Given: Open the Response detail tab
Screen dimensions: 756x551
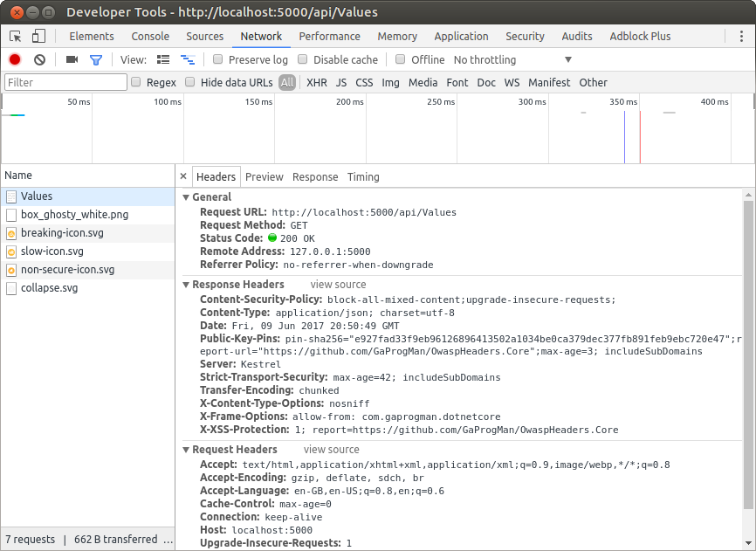Looking at the screenshot, I should pos(315,177).
